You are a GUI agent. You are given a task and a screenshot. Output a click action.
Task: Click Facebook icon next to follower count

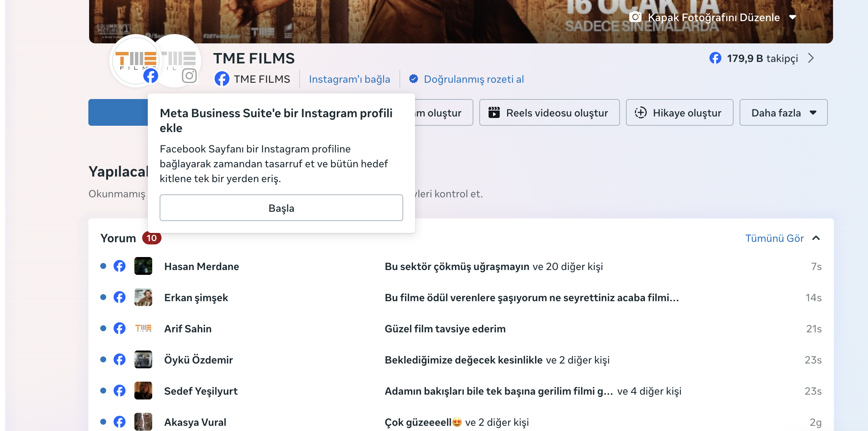click(x=715, y=58)
